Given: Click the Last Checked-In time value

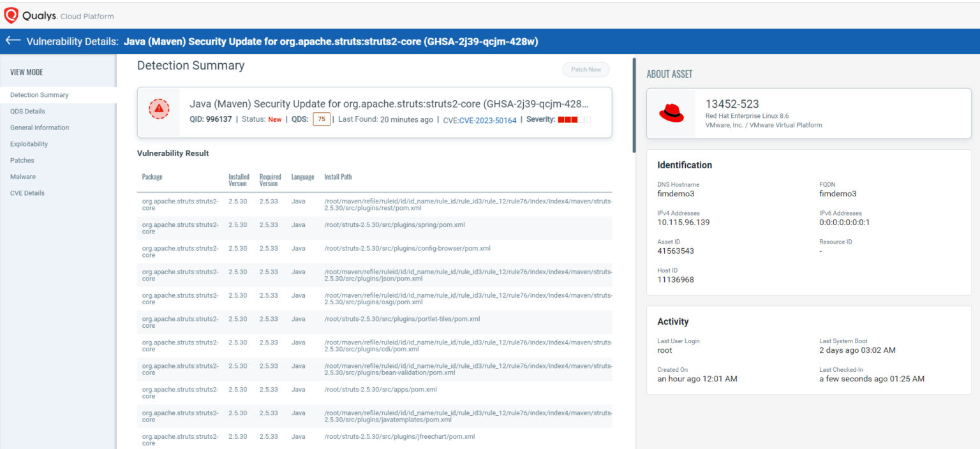Looking at the screenshot, I should pos(872,379).
